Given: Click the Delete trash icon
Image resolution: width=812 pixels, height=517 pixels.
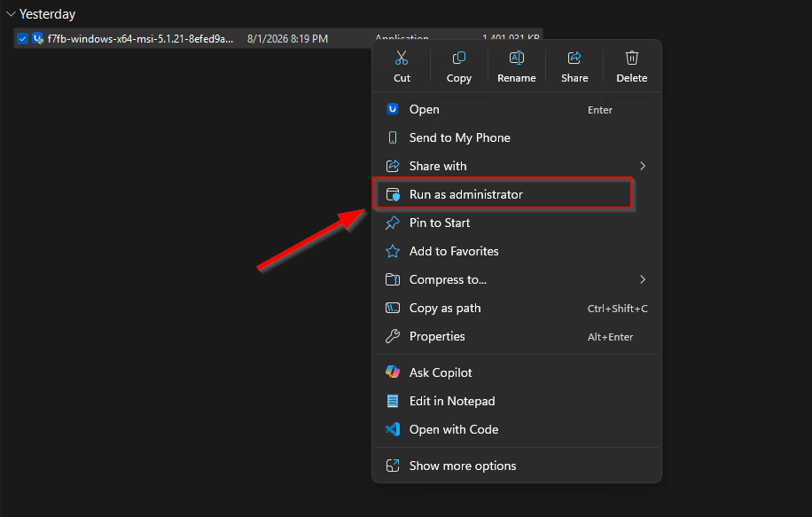Looking at the screenshot, I should [632, 58].
